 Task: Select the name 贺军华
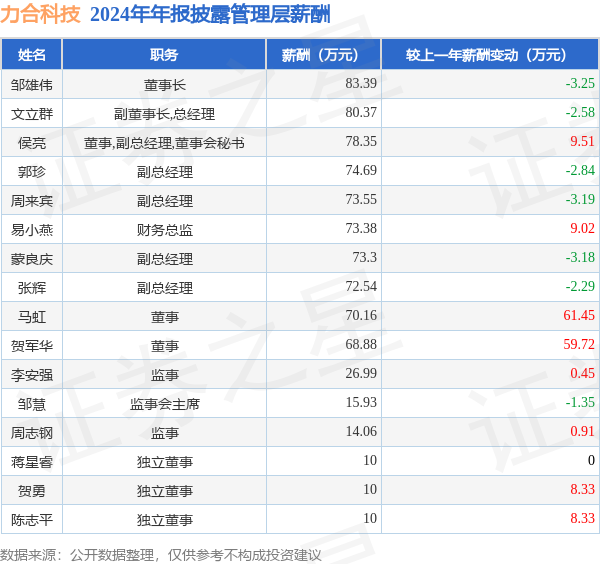[32, 346]
